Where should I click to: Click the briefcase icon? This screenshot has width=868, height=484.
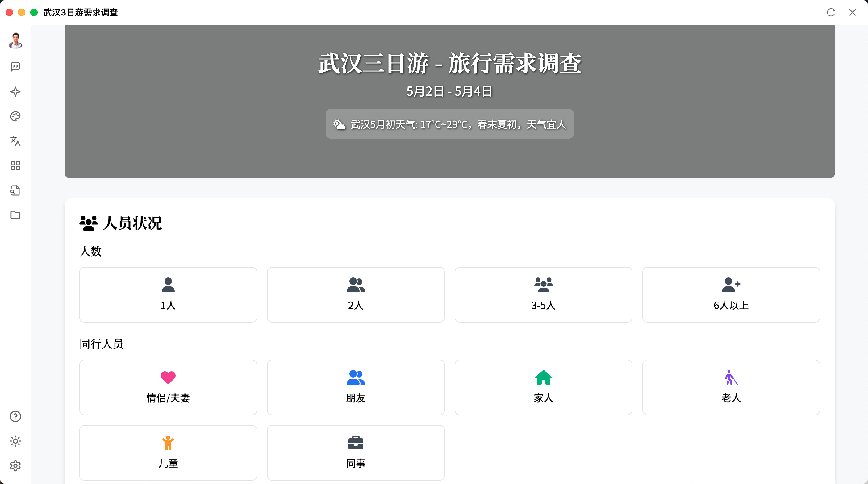click(356, 443)
